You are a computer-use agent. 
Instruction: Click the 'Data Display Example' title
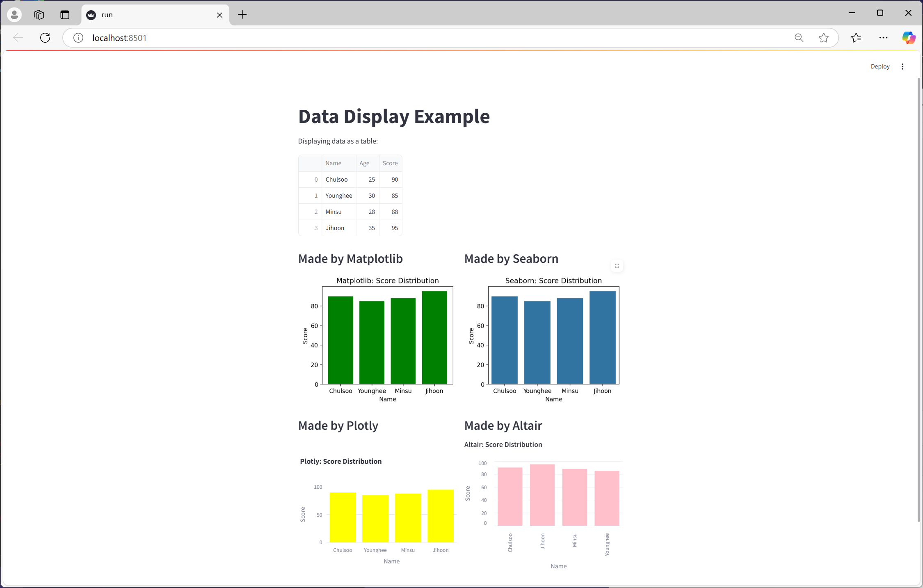tap(394, 116)
